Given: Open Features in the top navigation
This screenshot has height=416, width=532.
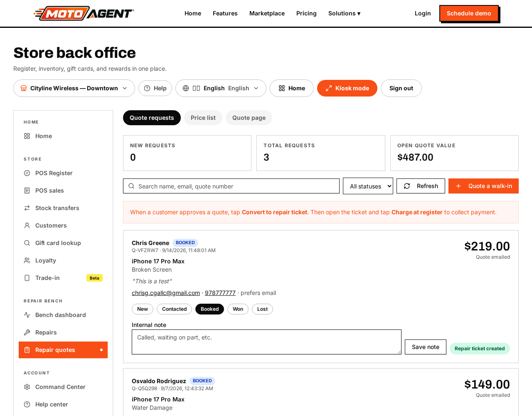Looking at the screenshot, I should click(225, 13).
